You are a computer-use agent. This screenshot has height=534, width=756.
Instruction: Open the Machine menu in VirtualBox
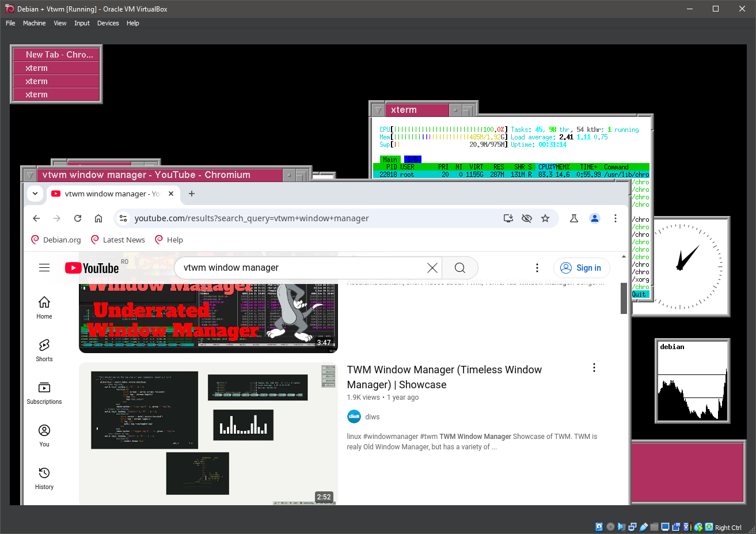[x=34, y=23]
